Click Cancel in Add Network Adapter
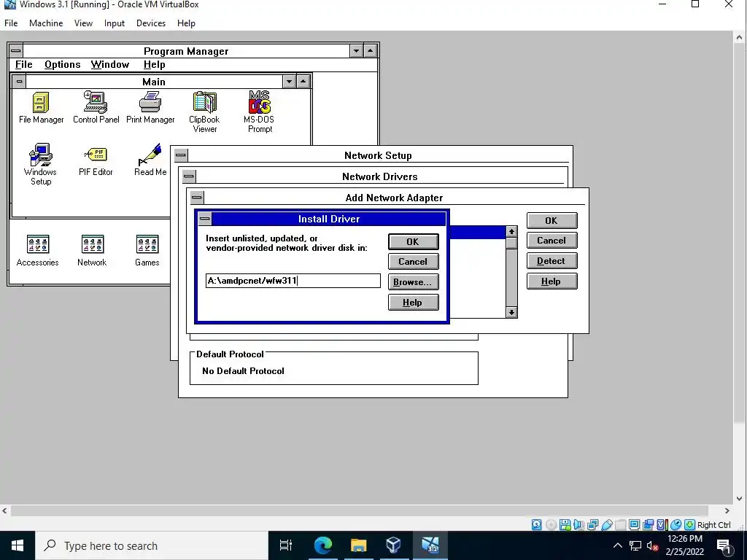 click(551, 241)
